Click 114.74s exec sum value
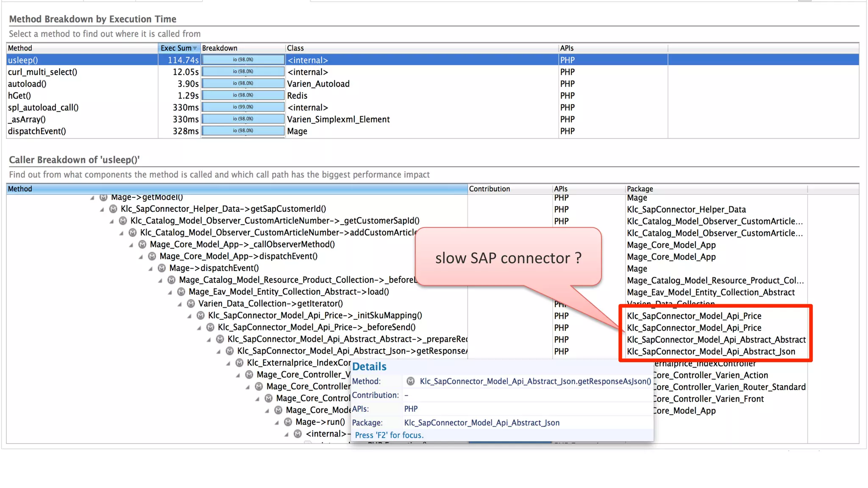Image resolution: width=868 pixels, height=488 pixels. [183, 60]
